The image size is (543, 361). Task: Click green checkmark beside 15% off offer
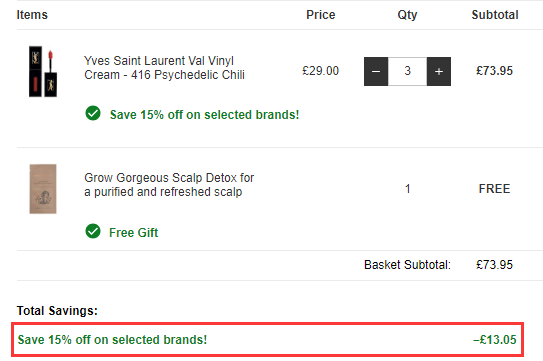(93, 113)
